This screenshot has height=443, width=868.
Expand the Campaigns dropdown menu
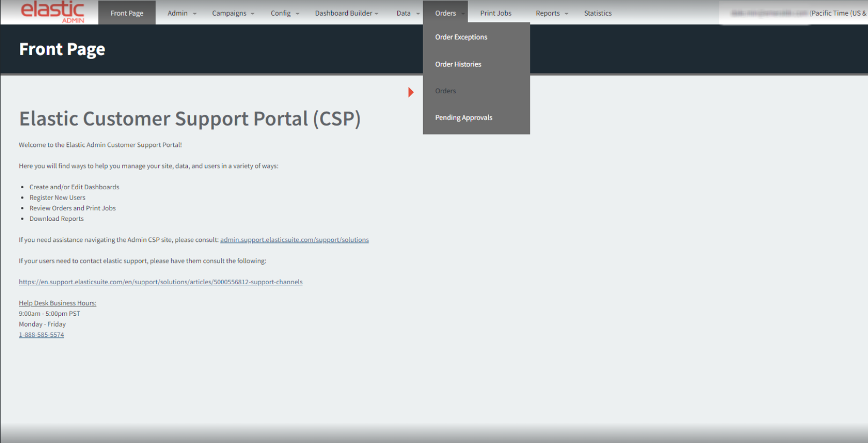pos(233,13)
